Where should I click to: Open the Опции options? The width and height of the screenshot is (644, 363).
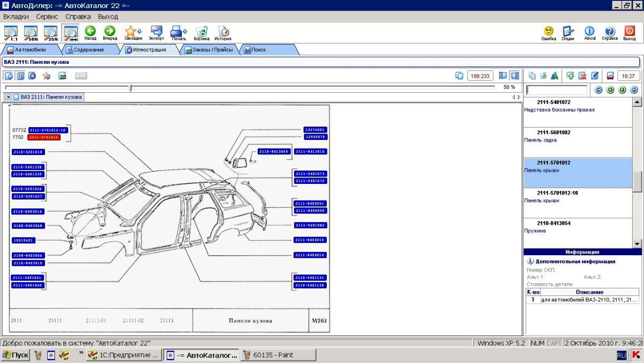568,33
